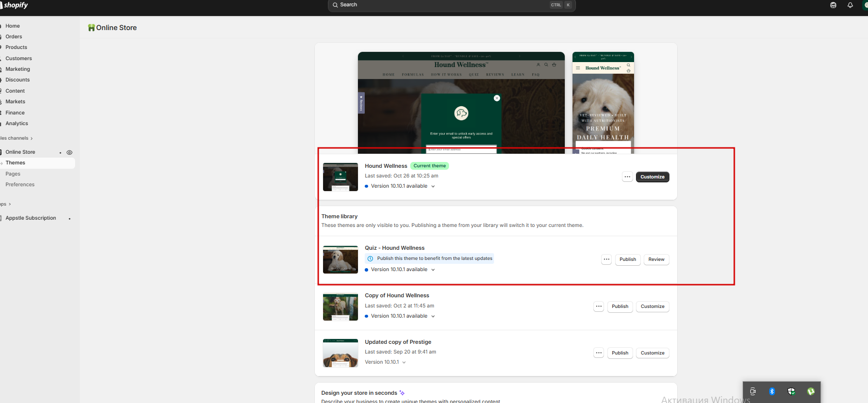868x403 pixels.
Task: Open Windows Security shield tray icon
Action: (x=791, y=391)
